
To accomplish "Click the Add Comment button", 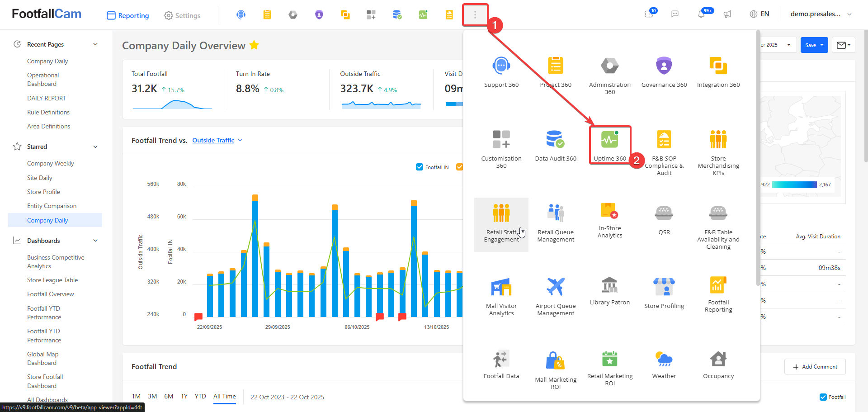I will pos(815,367).
